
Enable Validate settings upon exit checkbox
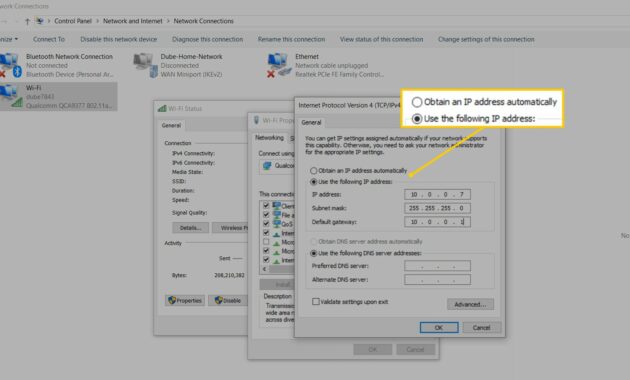tap(316, 301)
